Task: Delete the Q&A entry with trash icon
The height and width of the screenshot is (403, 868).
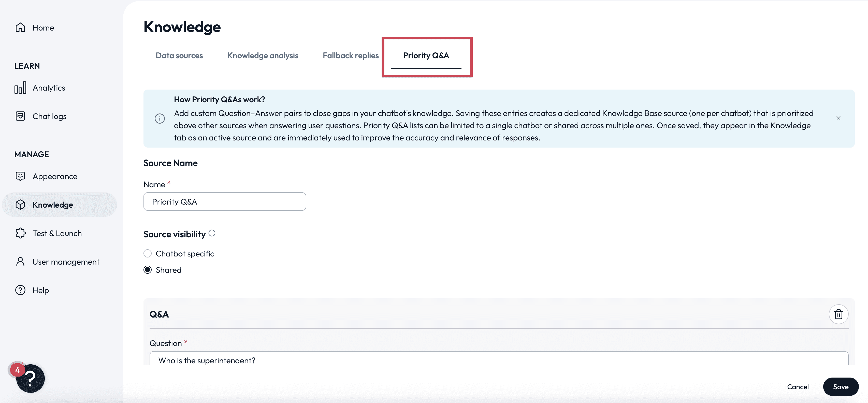Action: point(838,314)
